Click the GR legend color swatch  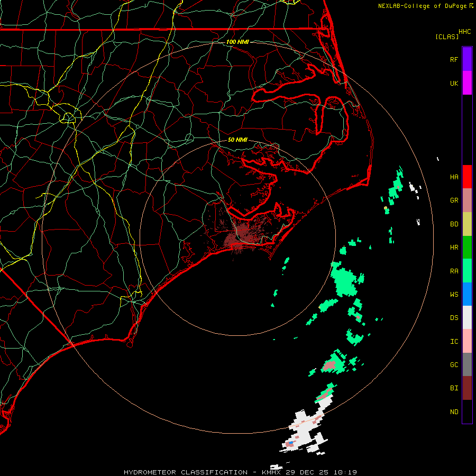click(467, 200)
